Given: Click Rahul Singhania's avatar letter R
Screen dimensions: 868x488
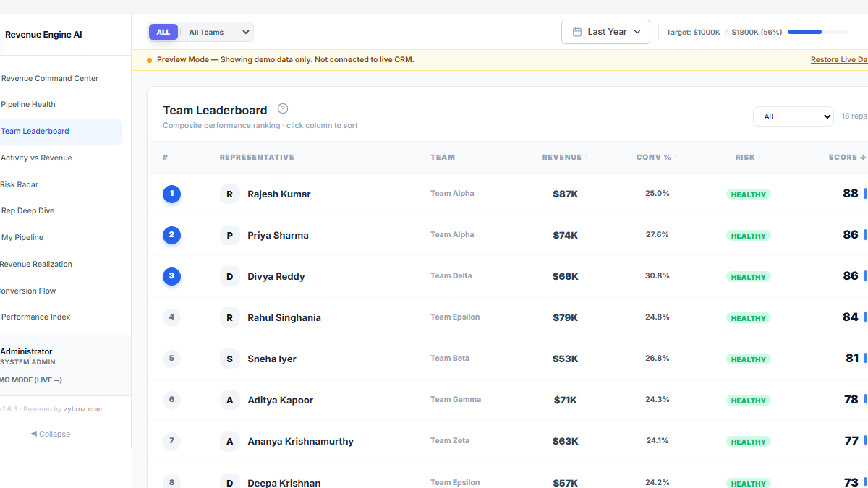Looking at the screenshot, I should coord(229,317).
